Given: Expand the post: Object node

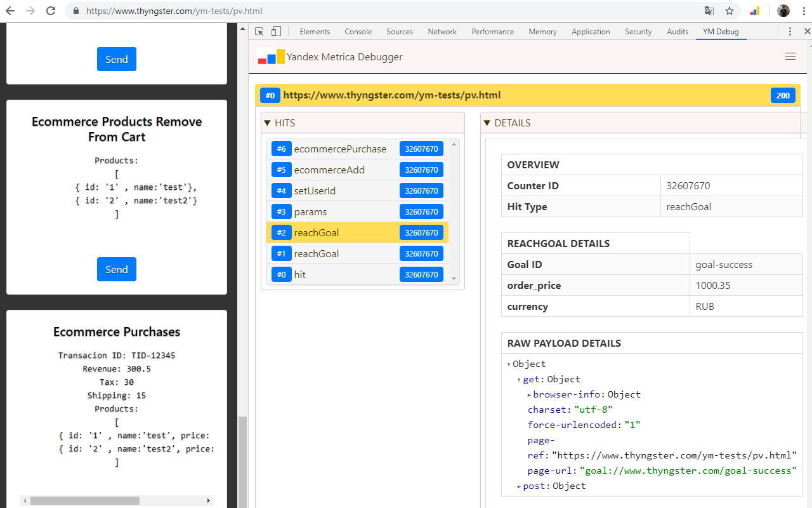Looking at the screenshot, I should 520,486.
